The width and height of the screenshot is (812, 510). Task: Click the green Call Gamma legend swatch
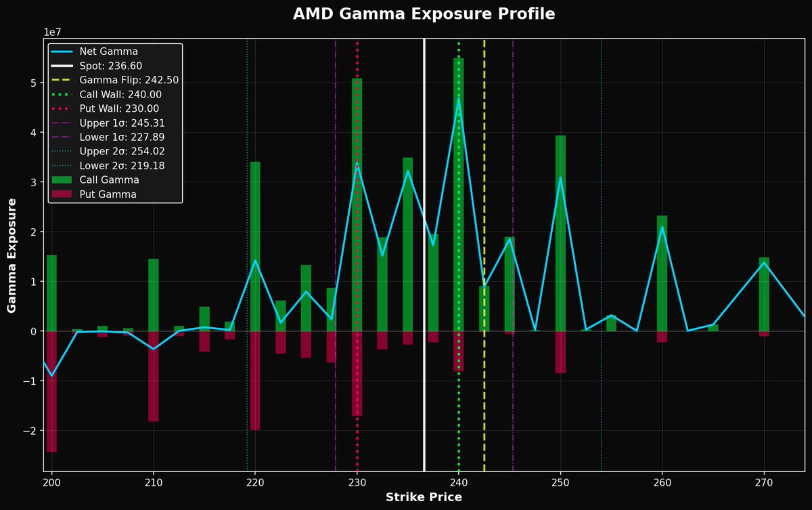point(63,180)
